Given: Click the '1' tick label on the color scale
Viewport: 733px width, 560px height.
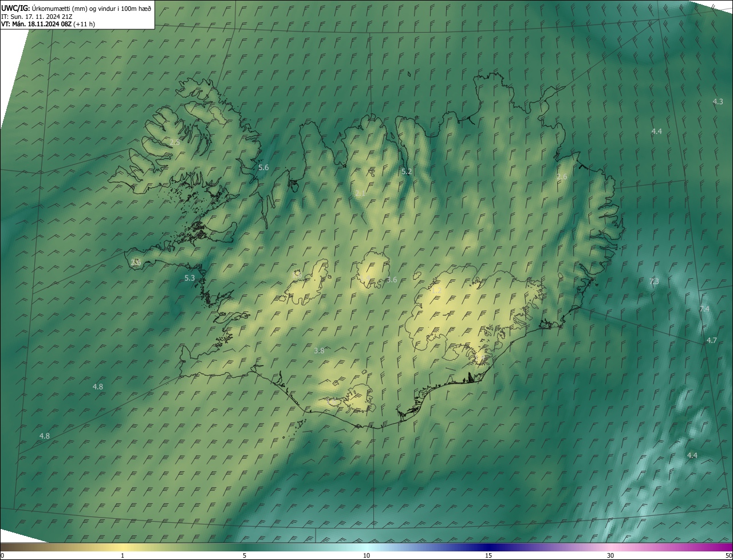Looking at the screenshot, I should coord(123,555).
